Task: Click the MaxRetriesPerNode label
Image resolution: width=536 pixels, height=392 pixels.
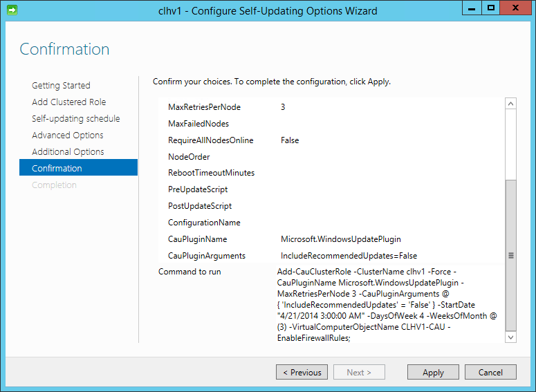Action: pyautogui.click(x=205, y=107)
